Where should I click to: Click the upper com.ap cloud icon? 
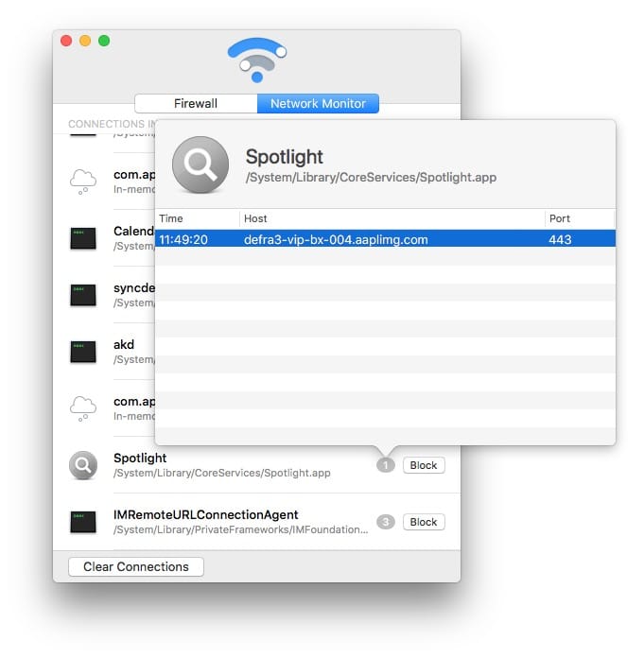coord(83,182)
